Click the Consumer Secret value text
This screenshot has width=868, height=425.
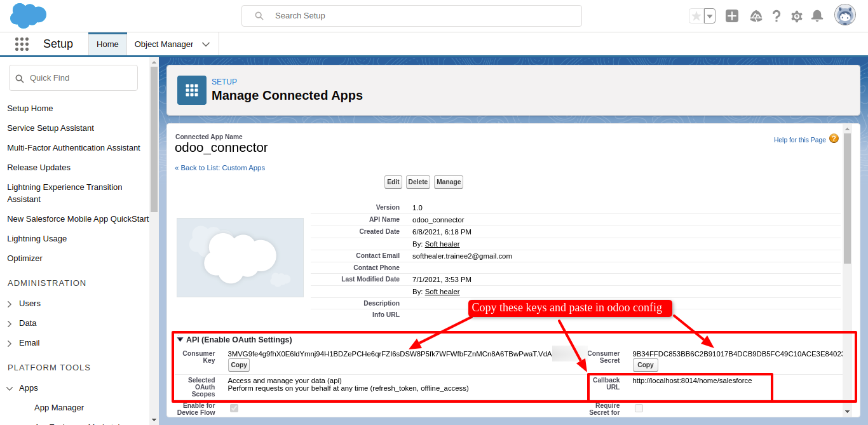[737, 353]
